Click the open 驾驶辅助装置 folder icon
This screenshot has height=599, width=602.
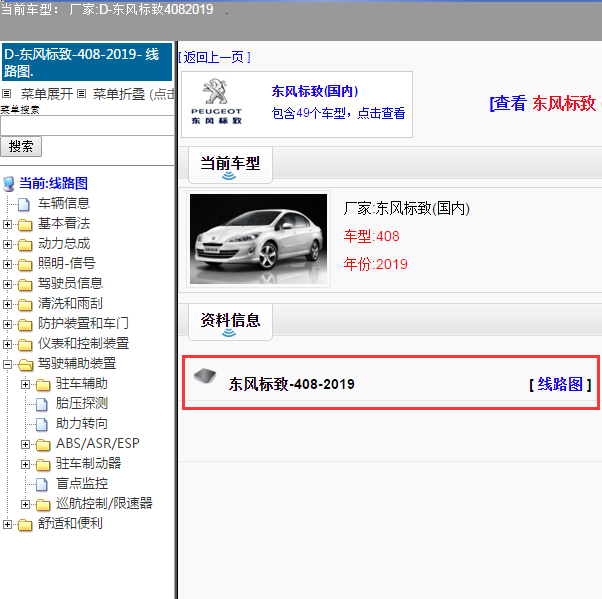coord(25,364)
